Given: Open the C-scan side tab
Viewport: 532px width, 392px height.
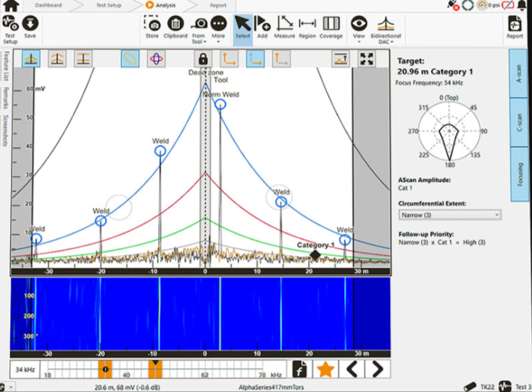Looking at the screenshot, I should tap(519, 122).
